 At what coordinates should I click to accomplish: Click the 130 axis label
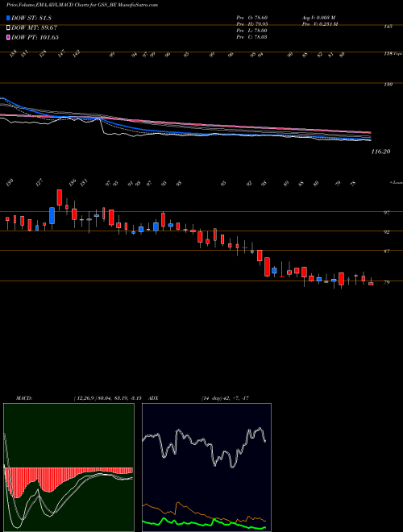point(388,85)
